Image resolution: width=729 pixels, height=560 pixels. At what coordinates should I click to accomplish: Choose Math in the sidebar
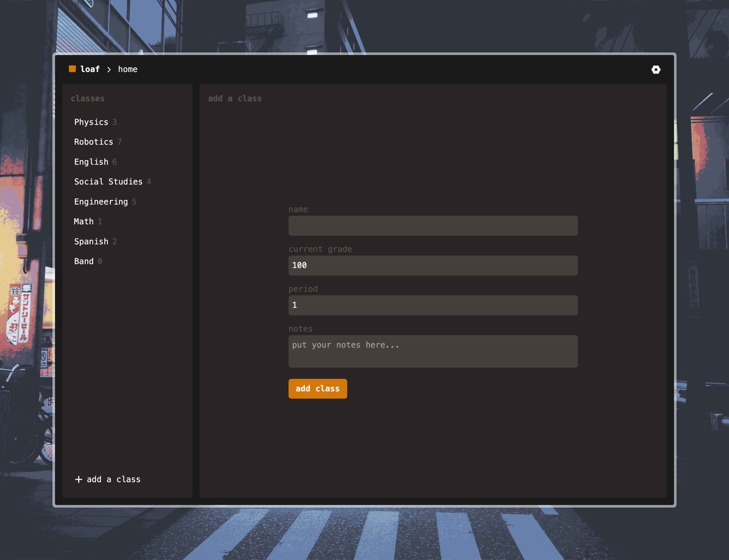pos(84,221)
